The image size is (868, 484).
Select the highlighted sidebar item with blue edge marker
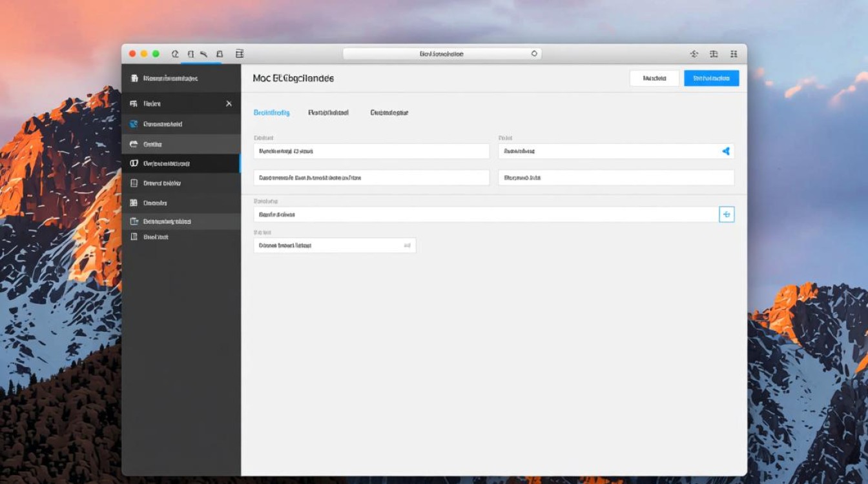[166, 163]
